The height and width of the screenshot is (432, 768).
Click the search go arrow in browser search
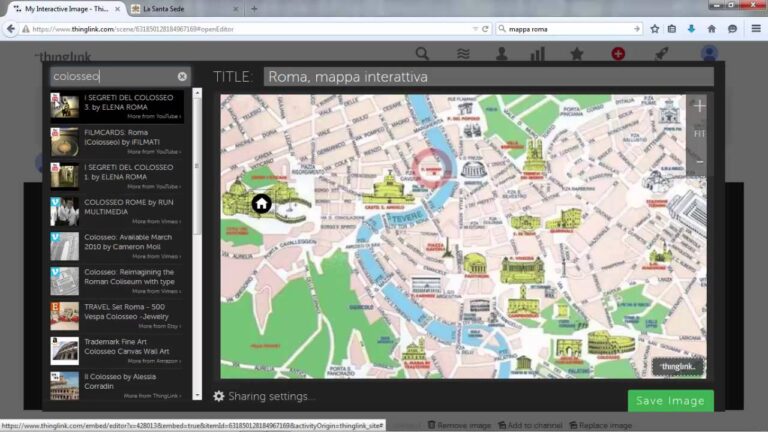(636, 29)
